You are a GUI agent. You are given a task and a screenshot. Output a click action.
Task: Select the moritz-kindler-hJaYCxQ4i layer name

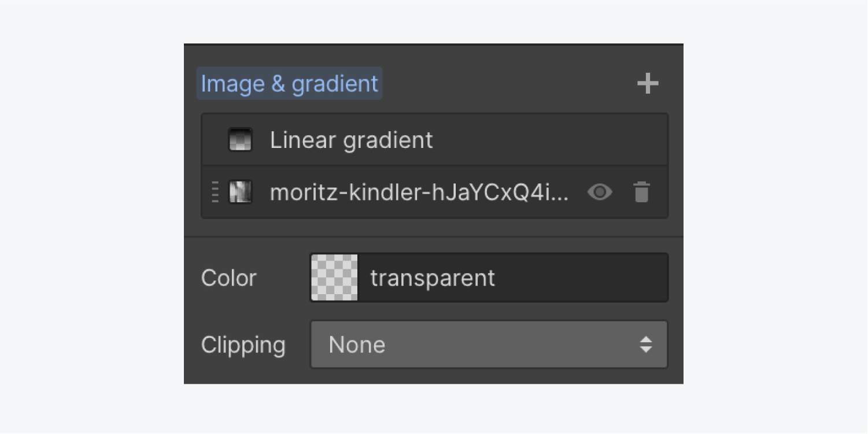pyautogui.click(x=419, y=192)
